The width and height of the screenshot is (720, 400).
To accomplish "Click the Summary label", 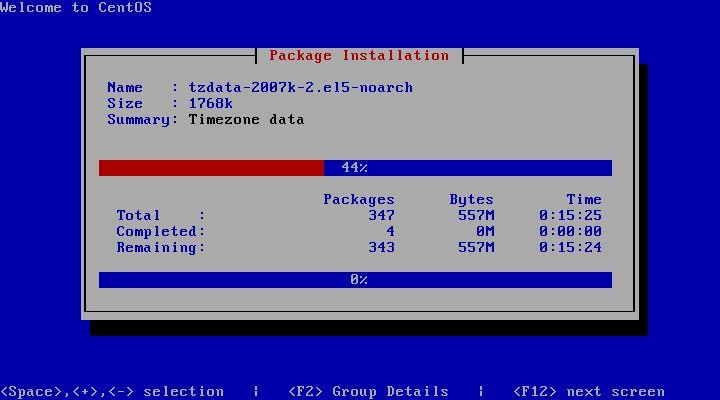I will (142, 120).
